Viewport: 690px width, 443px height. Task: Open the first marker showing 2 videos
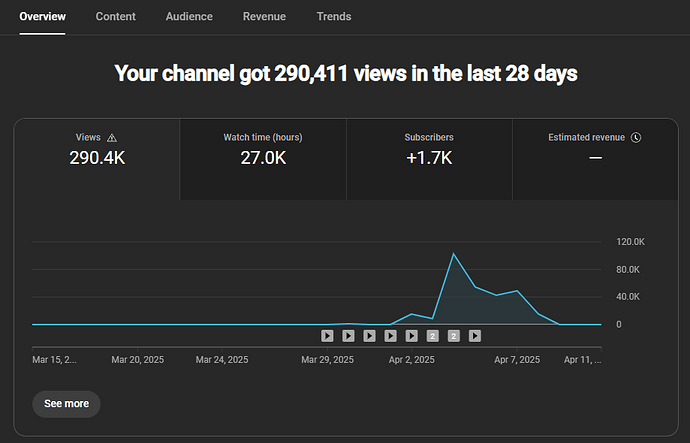point(433,336)
